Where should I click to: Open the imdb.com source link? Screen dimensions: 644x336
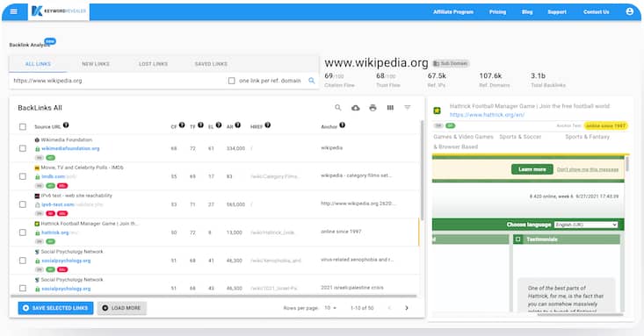click(54, 176)
